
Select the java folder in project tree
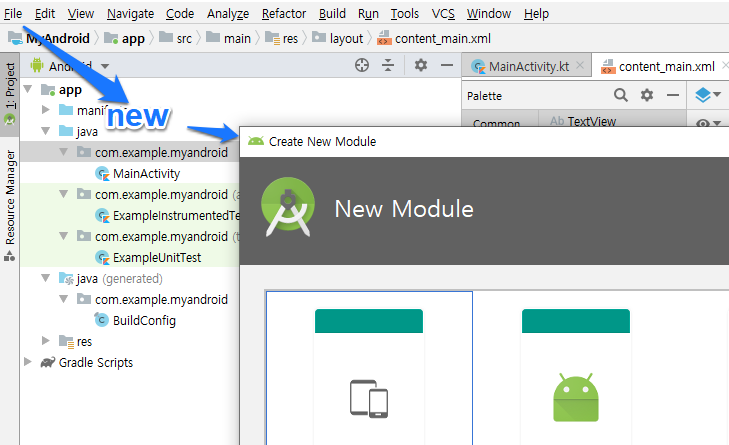point(79,132)
